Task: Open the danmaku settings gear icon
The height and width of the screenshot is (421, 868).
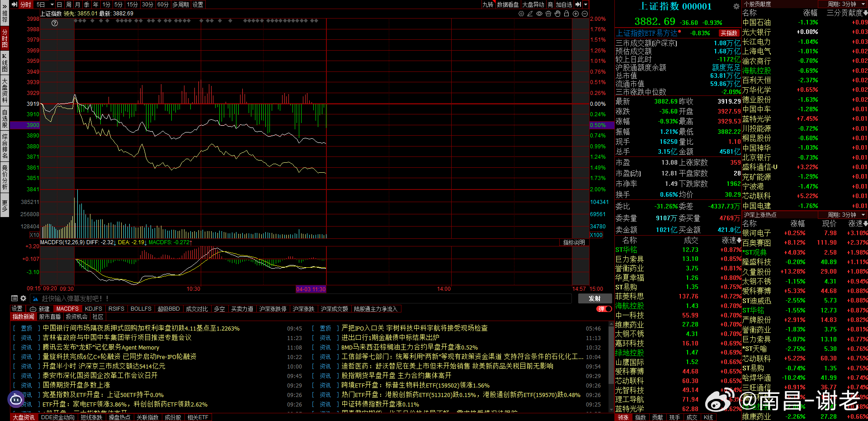Action: 23,298
